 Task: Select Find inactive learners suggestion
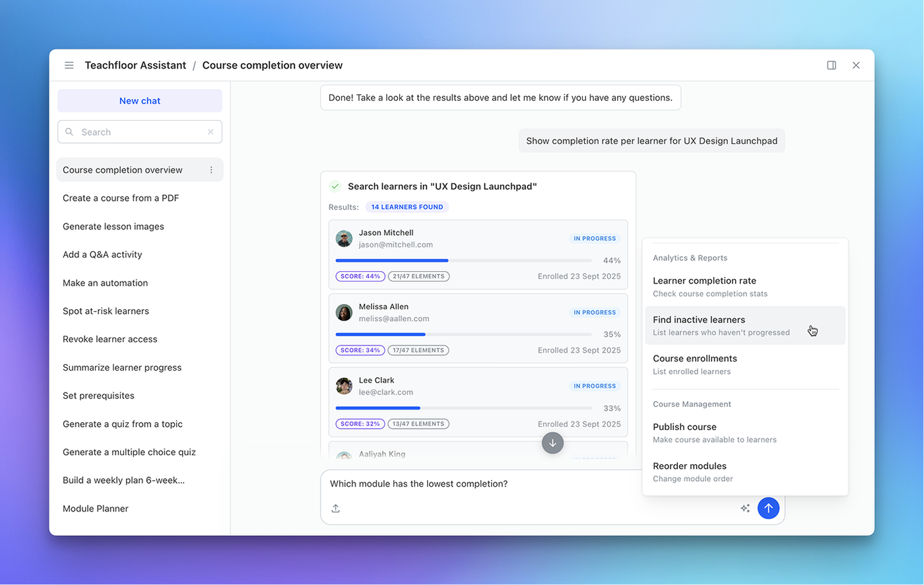(745, 326)
